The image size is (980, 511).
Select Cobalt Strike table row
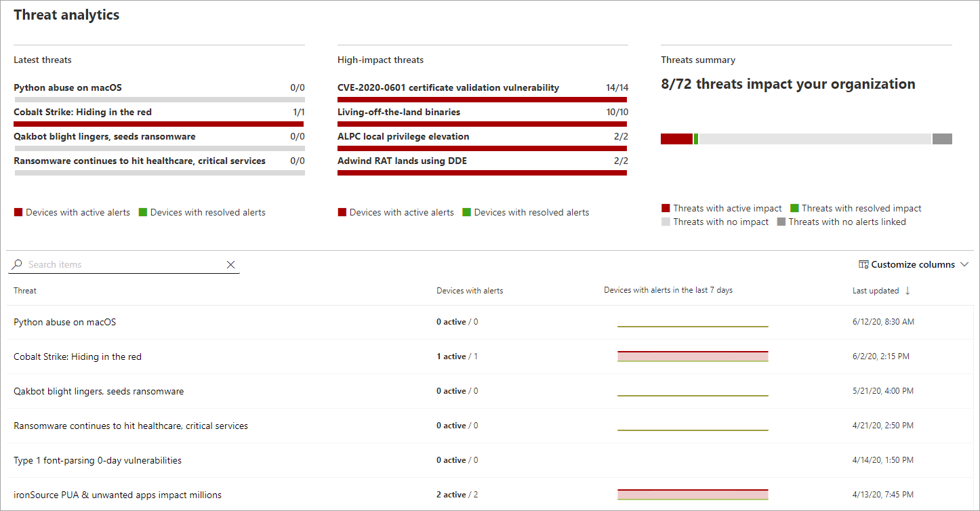tap(489, 356)
